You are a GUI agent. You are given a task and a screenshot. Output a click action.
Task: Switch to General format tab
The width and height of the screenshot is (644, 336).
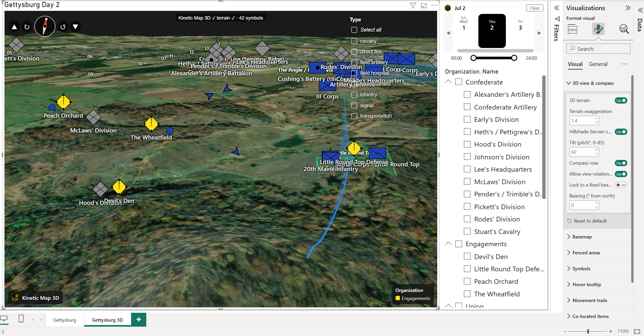pos(598,64)
